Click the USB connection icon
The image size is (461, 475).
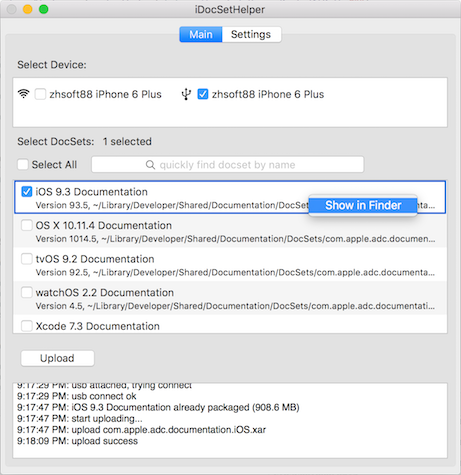point(186,94)
